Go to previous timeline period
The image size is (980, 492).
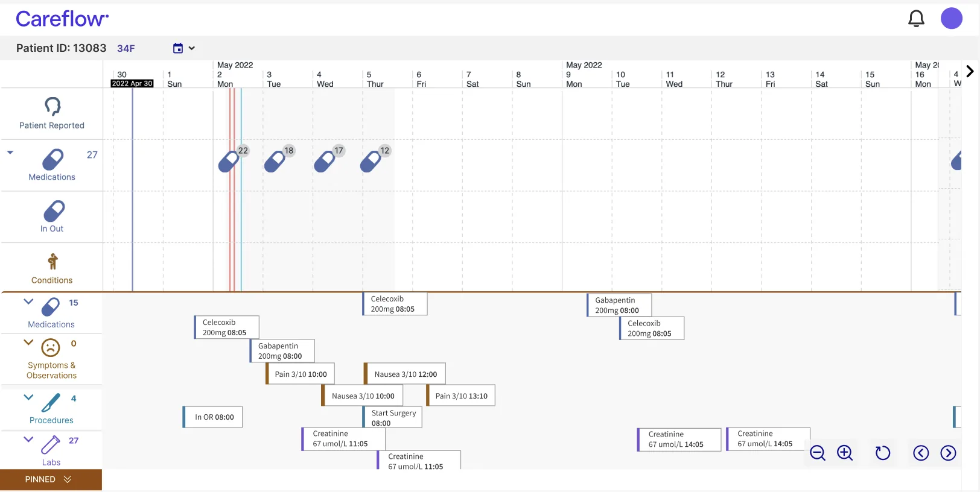click(921, 453)
